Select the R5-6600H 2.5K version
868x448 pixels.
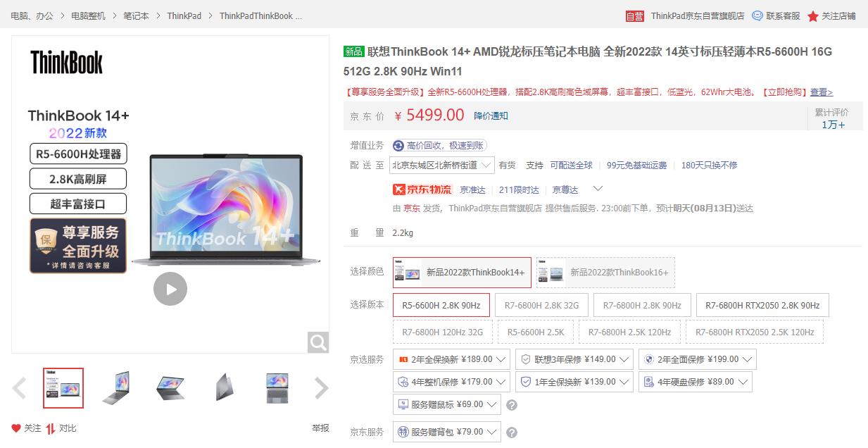536,331
